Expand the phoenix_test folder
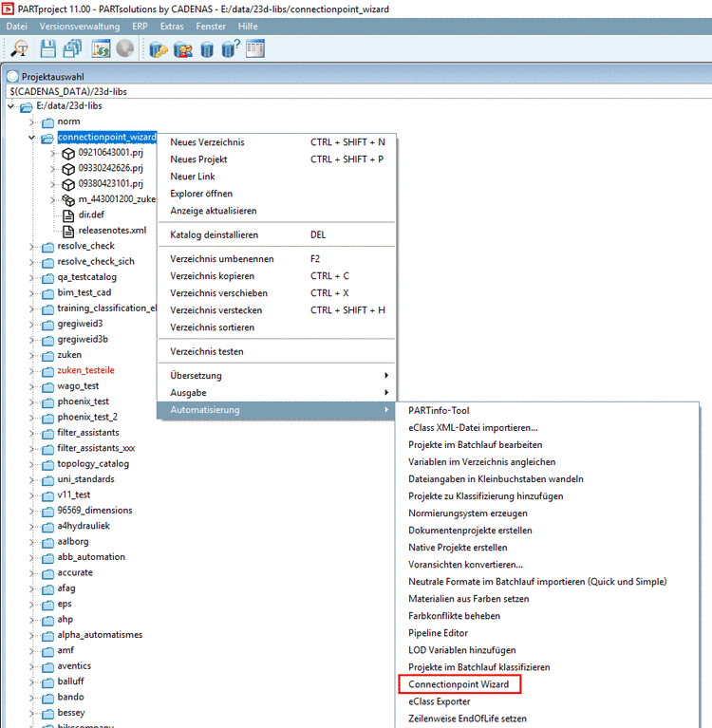Viewport: 712px width, 728px height. coord(31,402)
